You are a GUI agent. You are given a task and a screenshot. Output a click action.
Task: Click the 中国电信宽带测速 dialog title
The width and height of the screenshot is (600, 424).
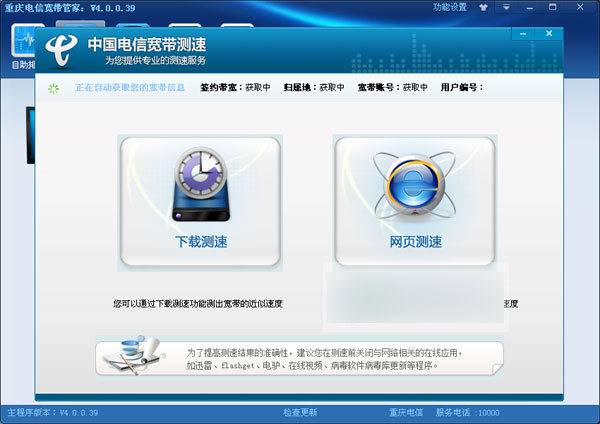(147, 44)
